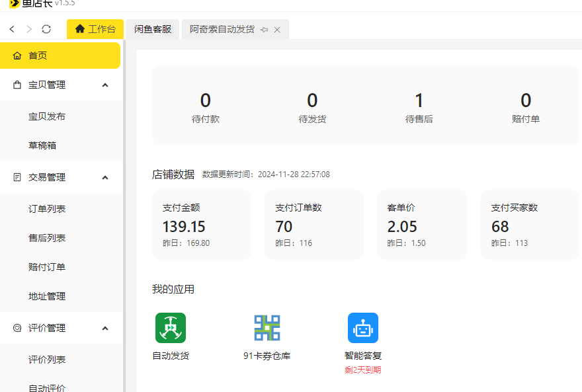Click the back navigation arrow

point(11,29)
